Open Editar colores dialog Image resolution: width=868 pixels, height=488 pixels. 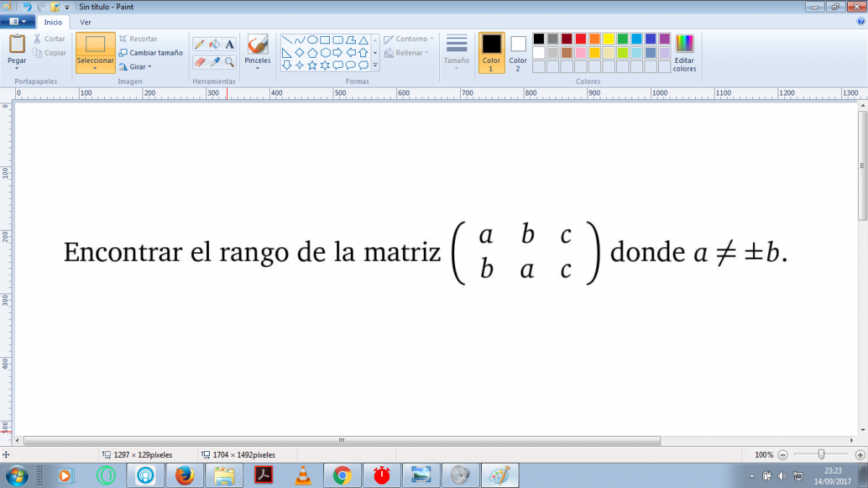tap(684, 53)
